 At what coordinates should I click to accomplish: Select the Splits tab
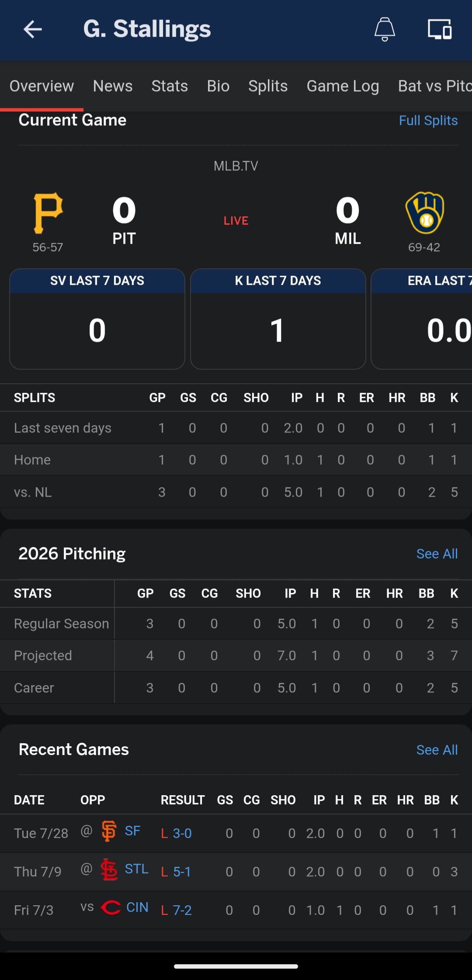click(x=268, y=86)
